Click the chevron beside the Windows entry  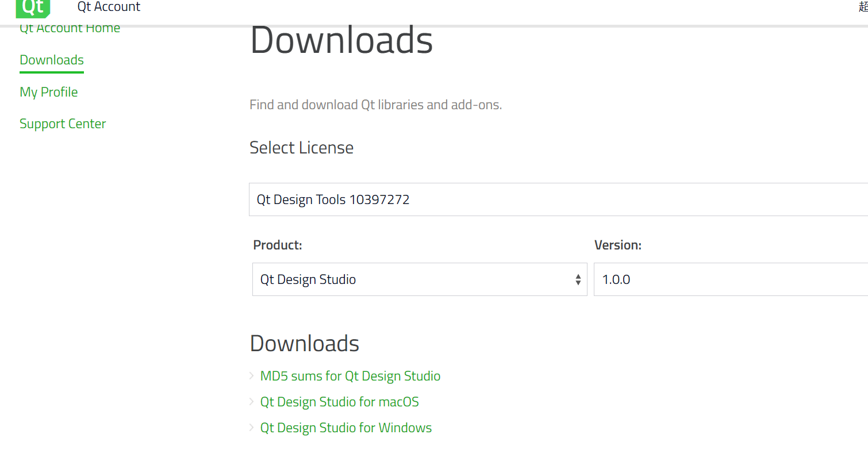tap(251, 428)
